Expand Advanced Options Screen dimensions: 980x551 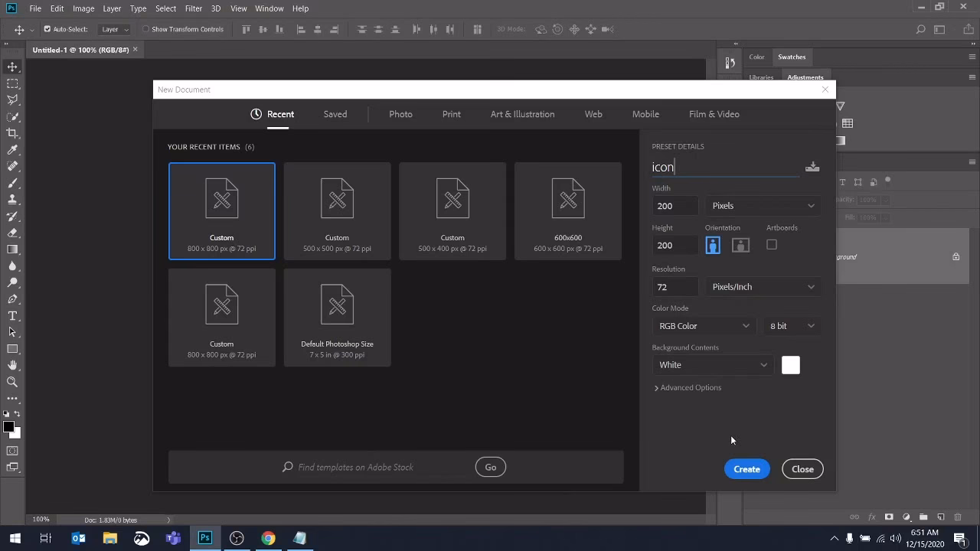click(688, 387)
